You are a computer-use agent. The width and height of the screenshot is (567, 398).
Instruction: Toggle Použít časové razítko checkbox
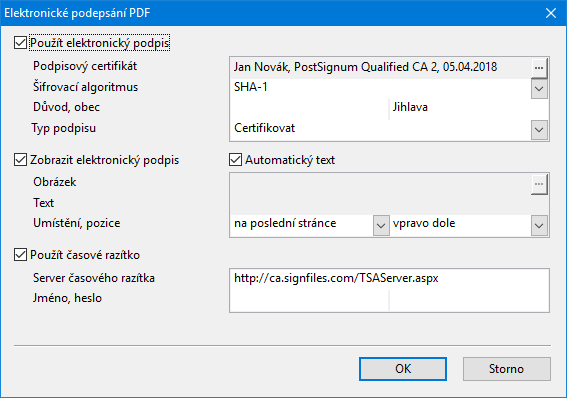point(20,255)
